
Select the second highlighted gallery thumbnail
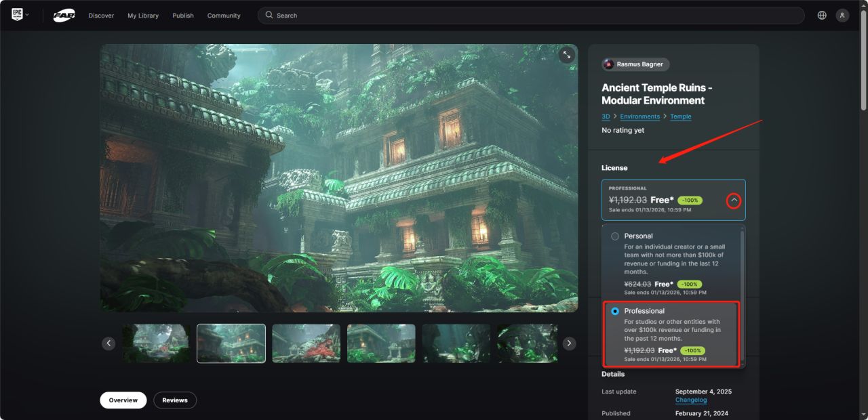pos(231,343)
